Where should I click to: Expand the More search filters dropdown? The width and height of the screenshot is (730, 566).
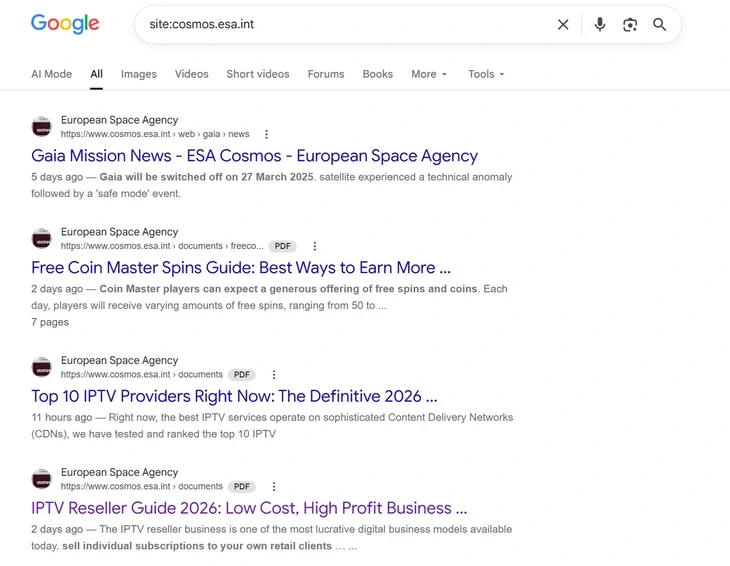(x=429, y=74)
